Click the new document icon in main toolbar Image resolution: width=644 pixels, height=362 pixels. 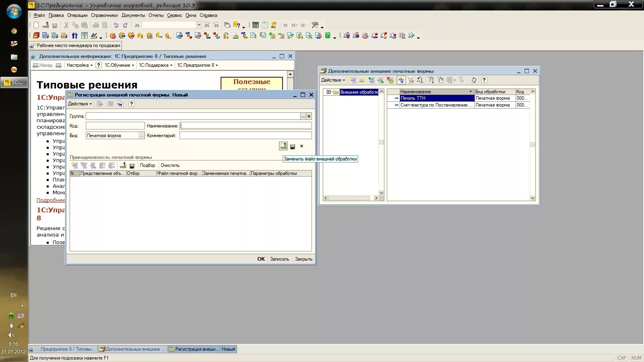pos(36,25)
